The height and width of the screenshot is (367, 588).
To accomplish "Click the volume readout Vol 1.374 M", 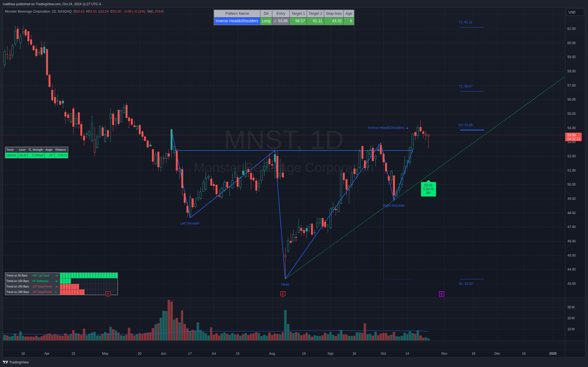I will [155, 12].
